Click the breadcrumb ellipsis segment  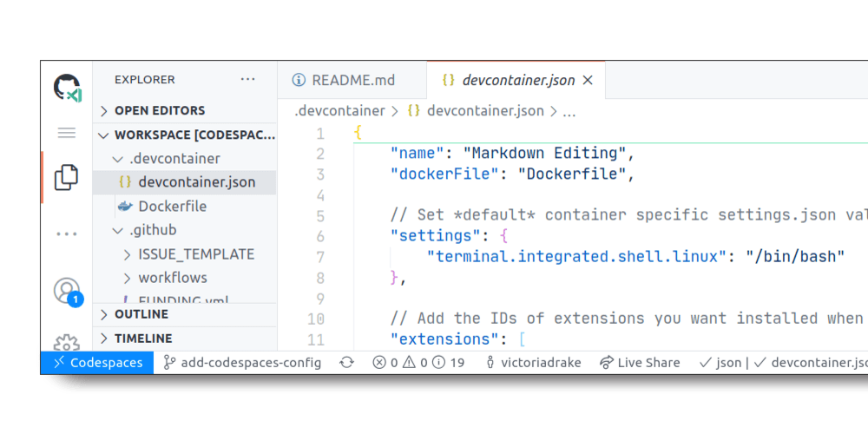pos(569,112)
